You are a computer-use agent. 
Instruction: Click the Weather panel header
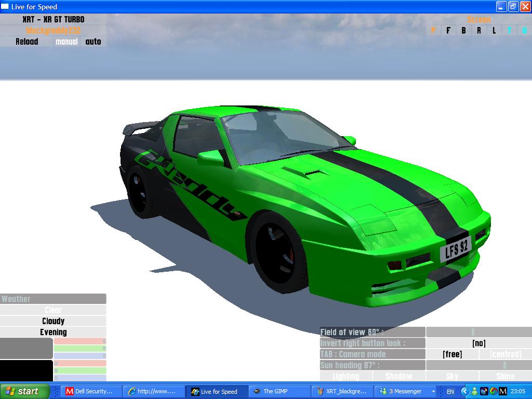53,299
